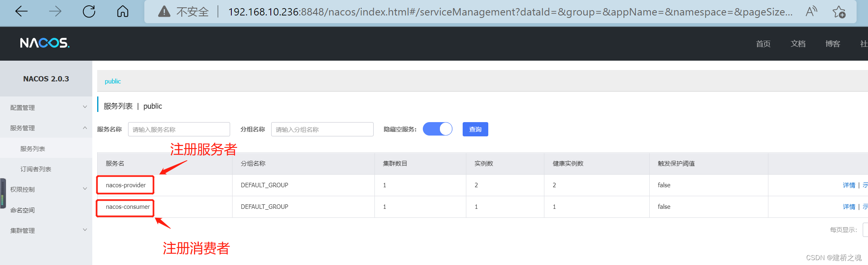Toggle the hide empty services switch
Screen dimensions: 868x265
click(437, 129)
